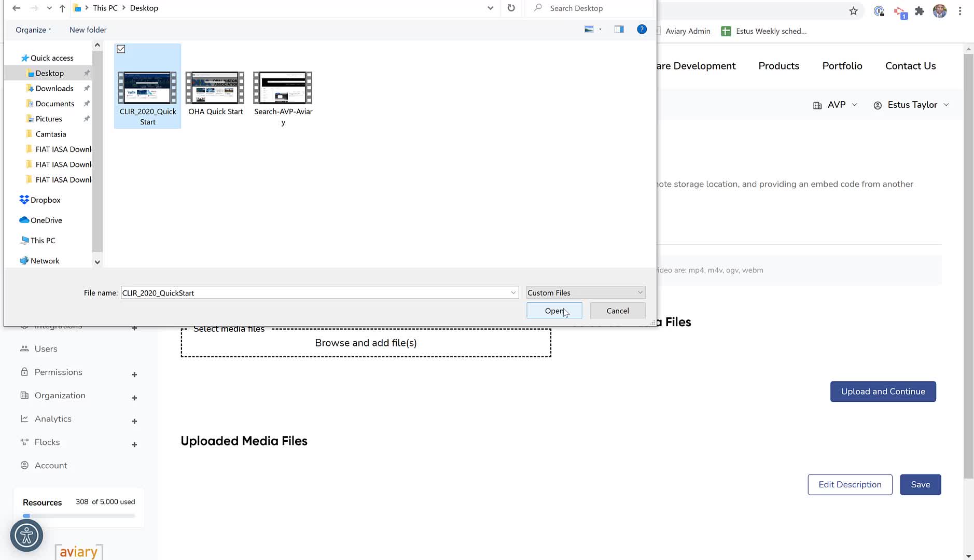Open the help icon in file dialog
Viewport: 974px width, 560px height.
pos(642,30)
